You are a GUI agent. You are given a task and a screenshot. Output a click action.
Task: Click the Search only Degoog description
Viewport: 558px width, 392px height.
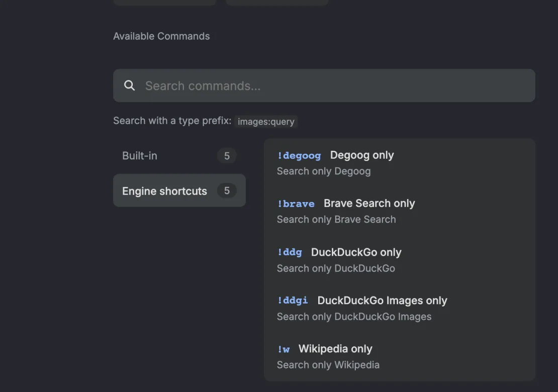click(x=324, y=171)
